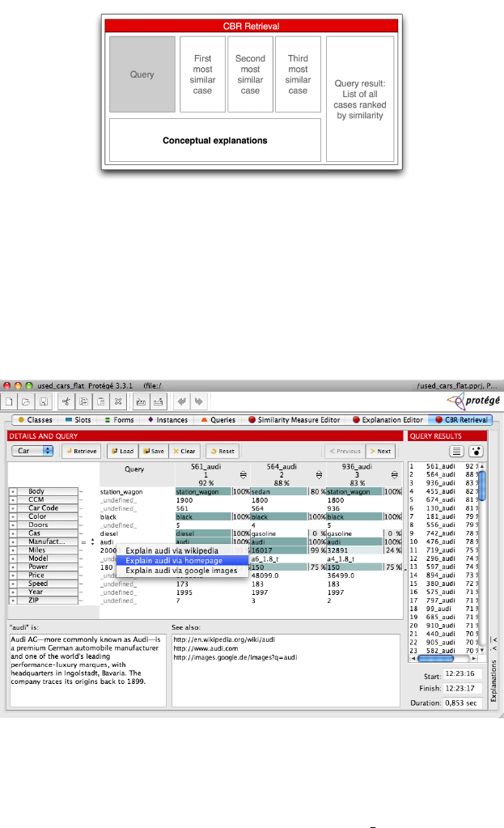Click the Previous button
Viewport: 504px width, 828px height.
[x=344, y=451]
